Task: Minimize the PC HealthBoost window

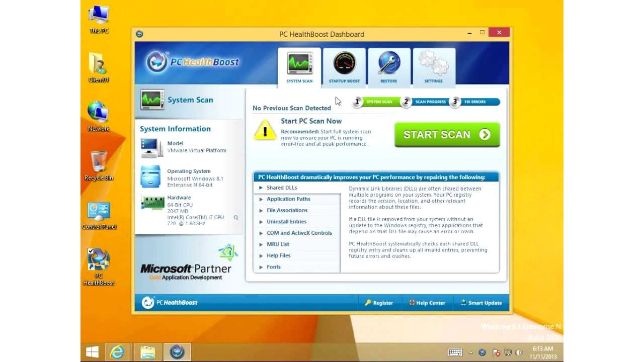Action: click(470, 33)
